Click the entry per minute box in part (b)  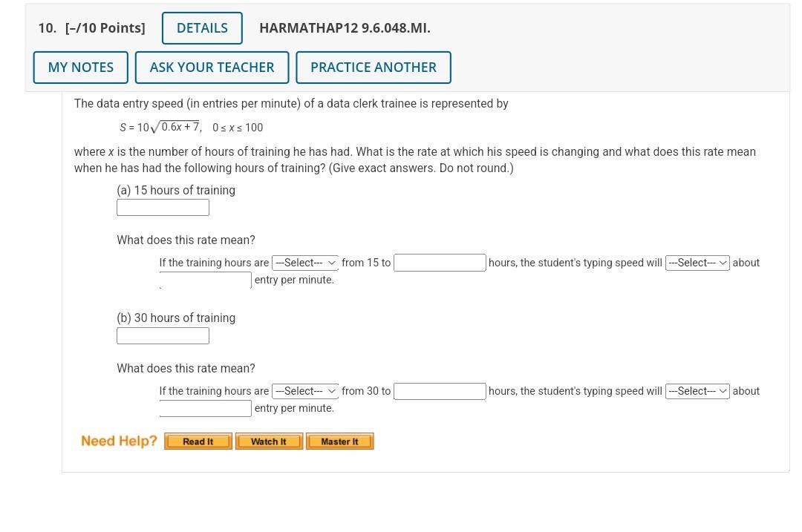(x=205, y=407)
